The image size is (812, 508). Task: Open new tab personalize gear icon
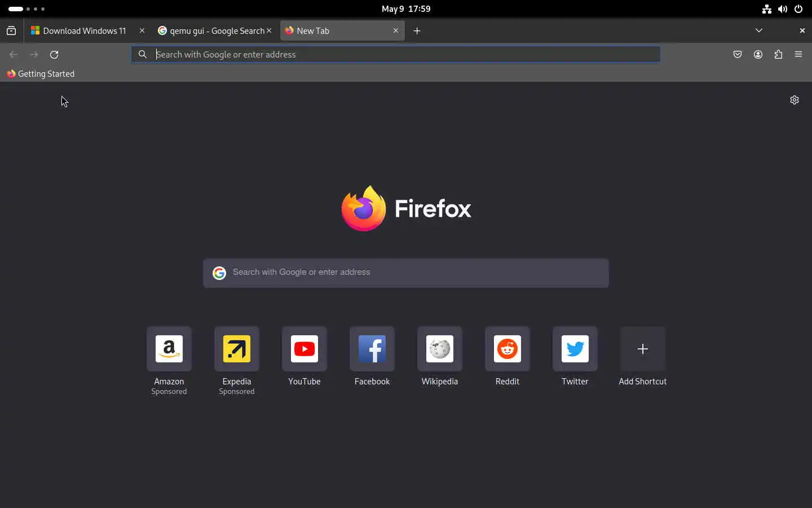pyautogui.click(x=795, y=100)
